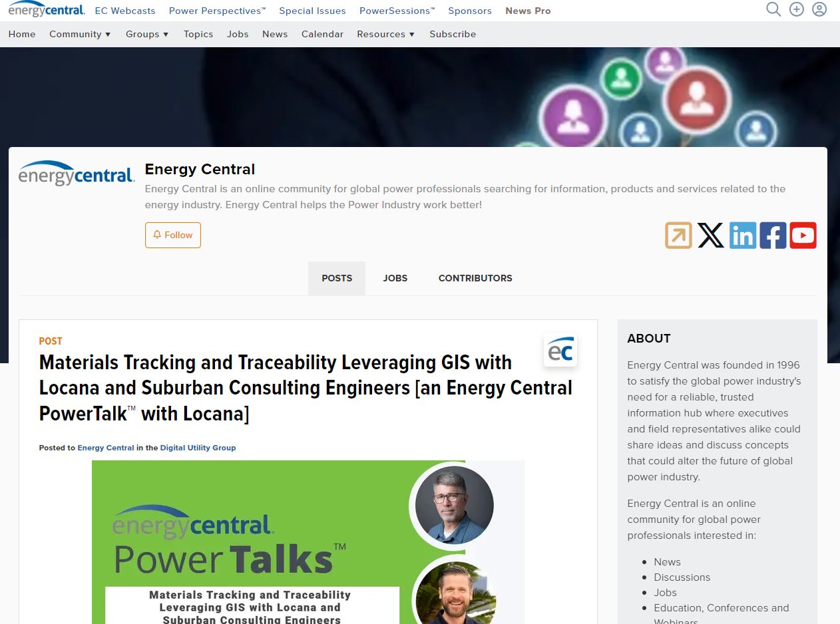Switch to the CONTRIBUTORS tab

click(x=475, y=278)
